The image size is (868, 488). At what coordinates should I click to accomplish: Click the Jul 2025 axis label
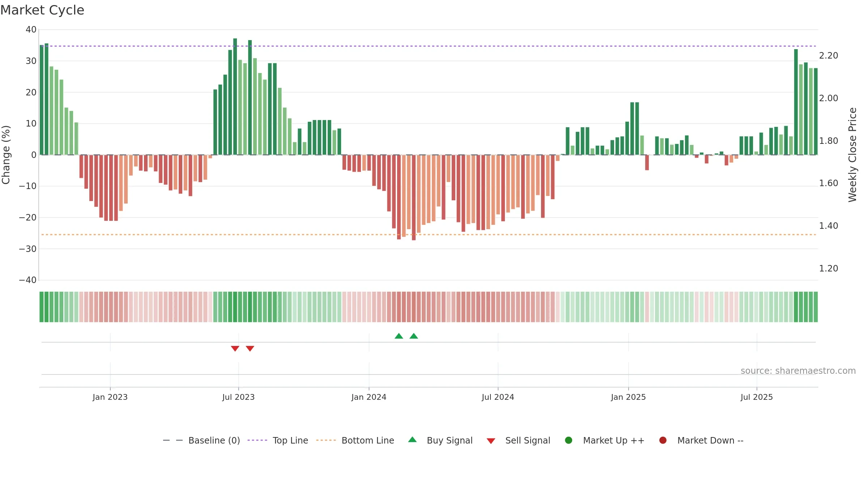click(757, 397)
